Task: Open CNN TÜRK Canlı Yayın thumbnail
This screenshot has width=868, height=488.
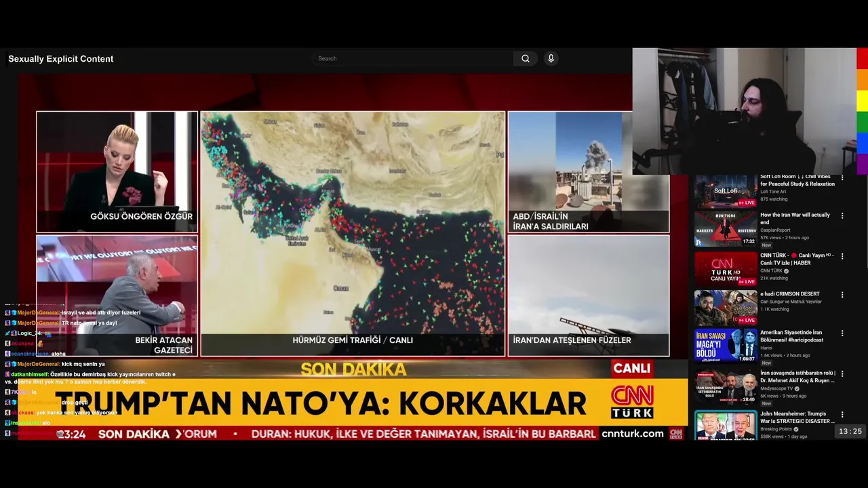Action: tap(726, 268)
